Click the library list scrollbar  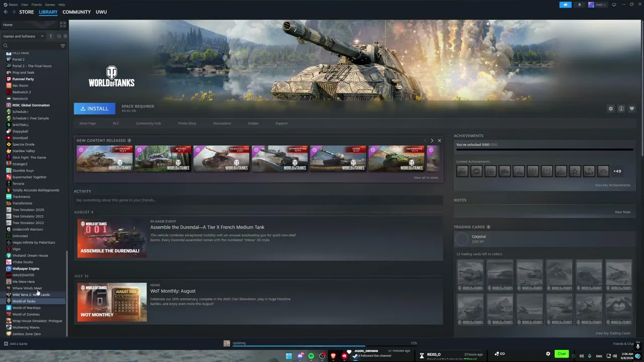[x=67, y=294]
